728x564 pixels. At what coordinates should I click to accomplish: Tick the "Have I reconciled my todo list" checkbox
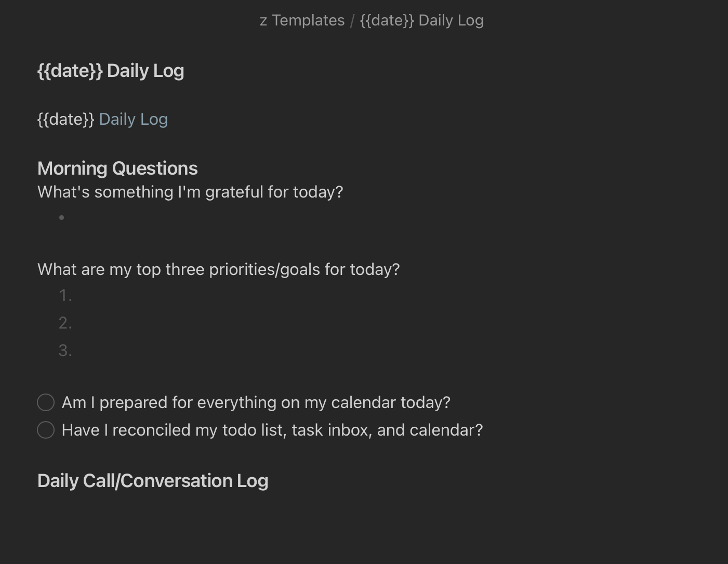pyautogui.click(x=46, y=430)
